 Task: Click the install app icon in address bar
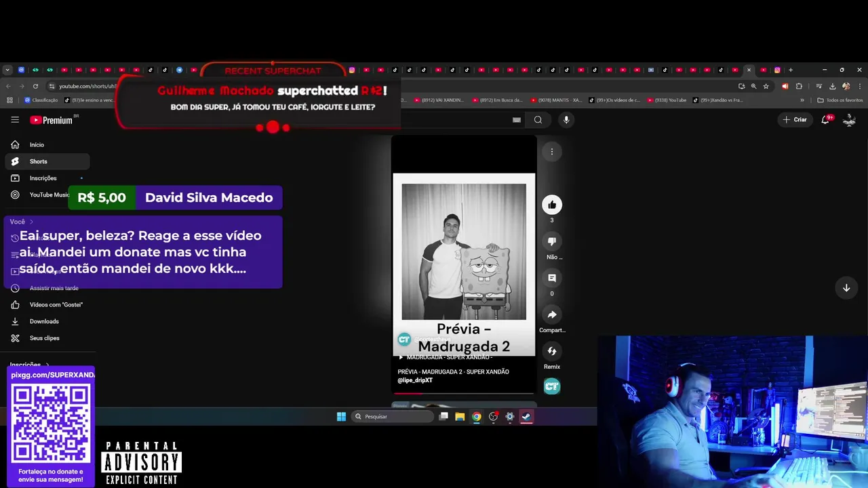click(741, 86)
